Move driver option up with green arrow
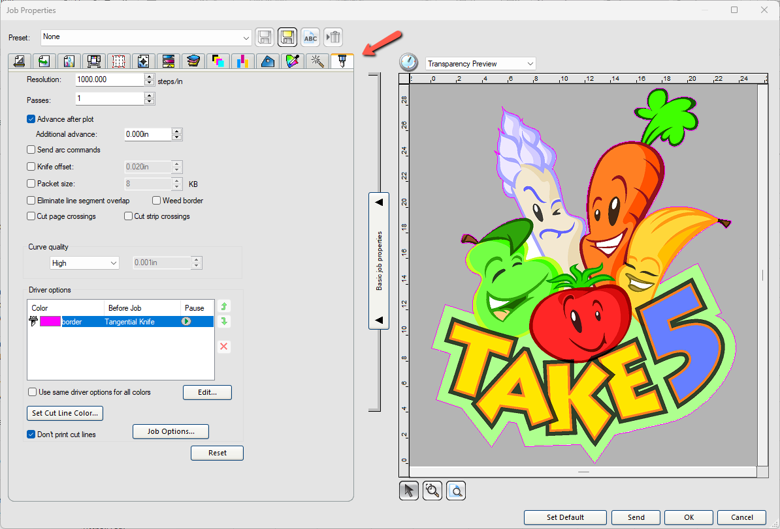 224,307
